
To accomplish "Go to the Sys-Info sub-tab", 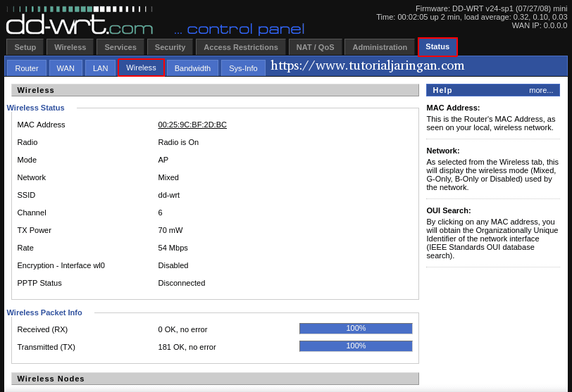I will (x=243, y=68).
